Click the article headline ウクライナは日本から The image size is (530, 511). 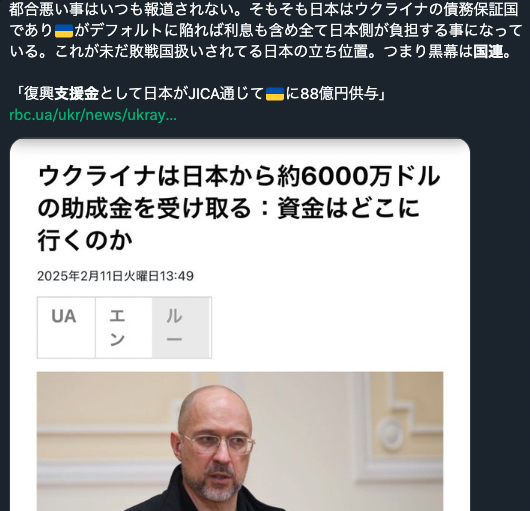[x=239, y=209]
